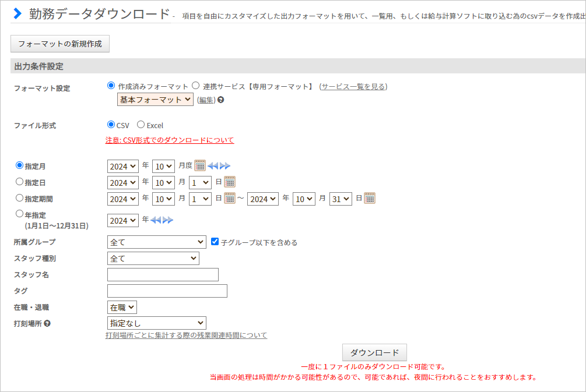This screenshot has height=392, width=586.
Task: Click next year arrows in 年指定 row
Action: [x=168, y=220]
